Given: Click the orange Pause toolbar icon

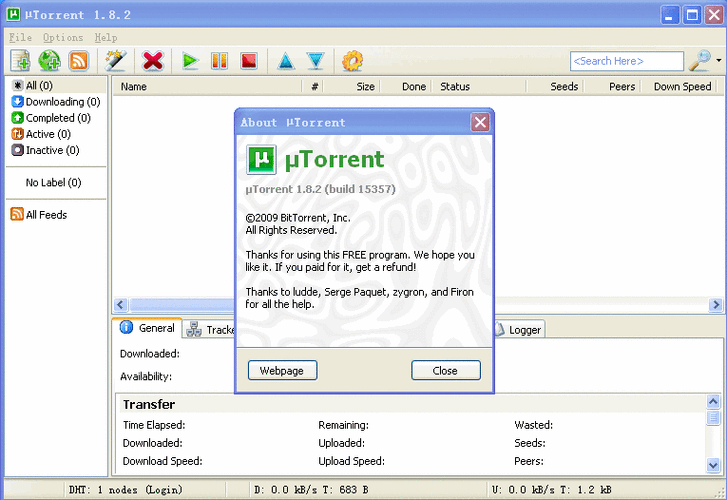Looking at the screenshot, I should tap(219, 61).
